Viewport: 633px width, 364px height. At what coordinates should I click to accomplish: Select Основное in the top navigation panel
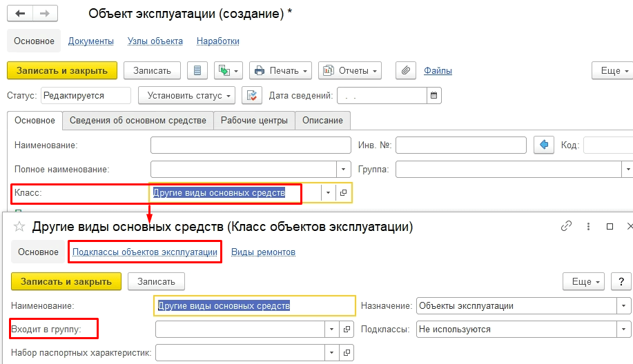pyautogui.click(x=34, y=41)
